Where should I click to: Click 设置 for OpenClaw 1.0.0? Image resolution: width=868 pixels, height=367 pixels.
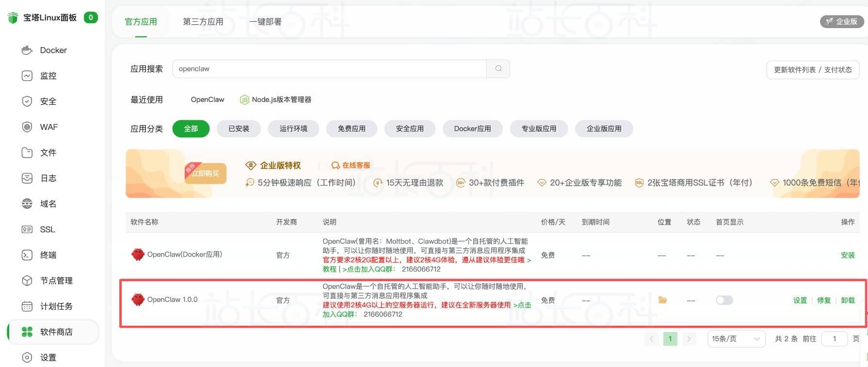(x=800, y=300)
